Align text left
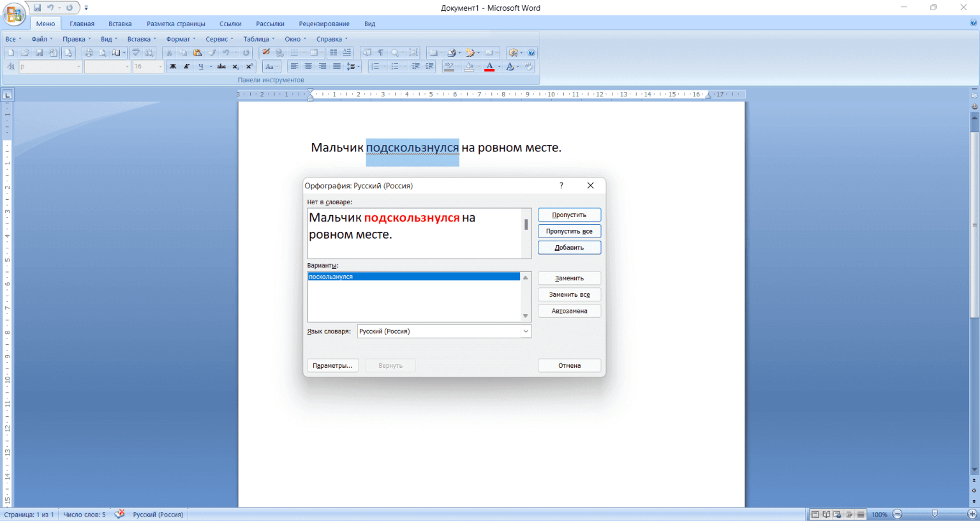 tap(294, 66)
